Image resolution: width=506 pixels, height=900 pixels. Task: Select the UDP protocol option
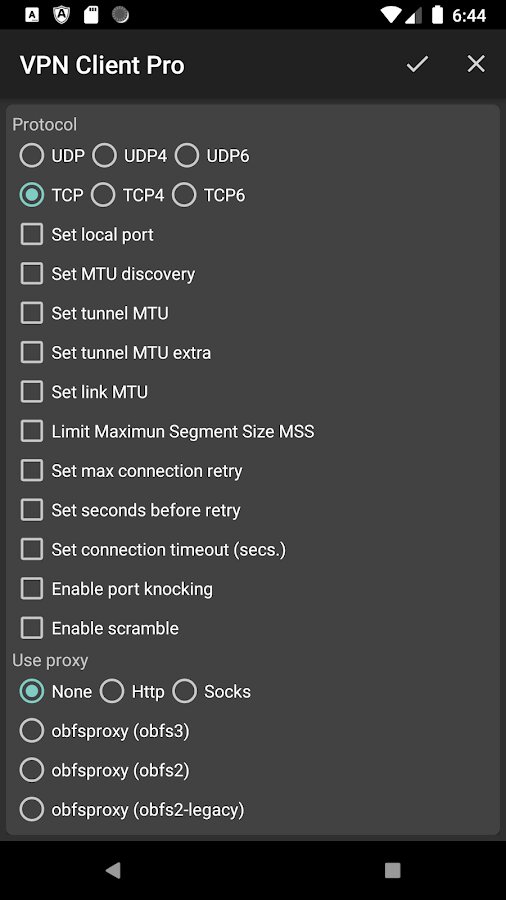[52, 156]
